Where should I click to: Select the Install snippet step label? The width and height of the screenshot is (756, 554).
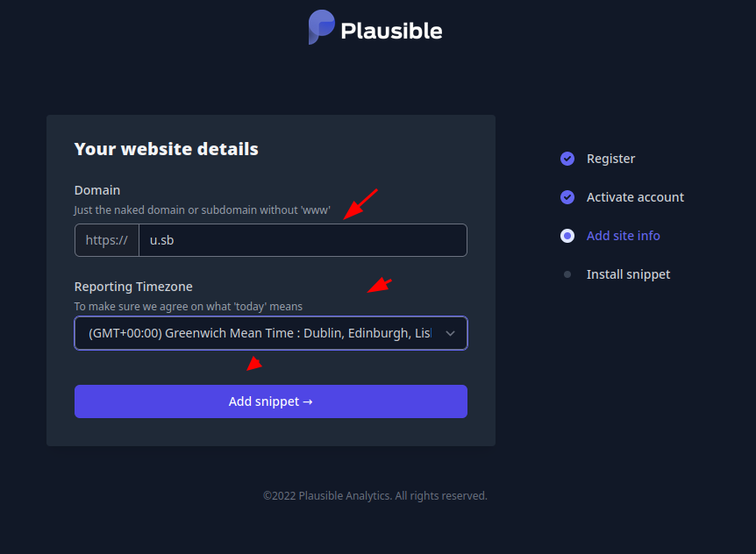coord(628,274)
